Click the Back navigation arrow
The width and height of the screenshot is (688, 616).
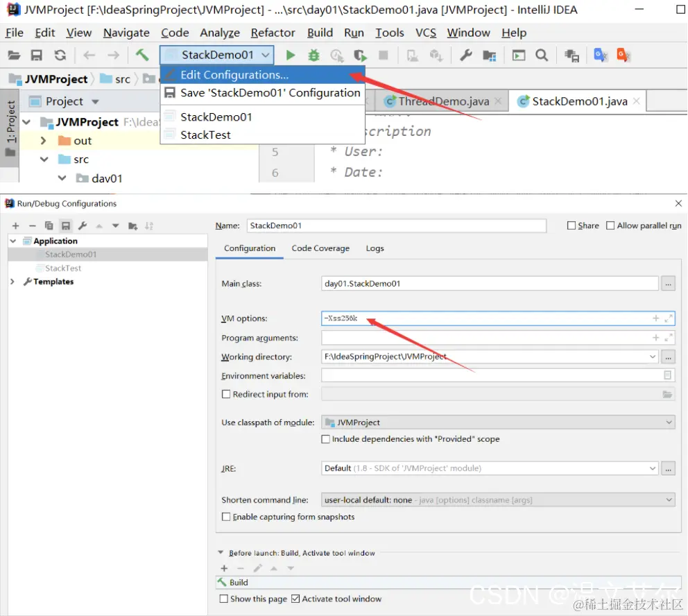pos(89,55)
